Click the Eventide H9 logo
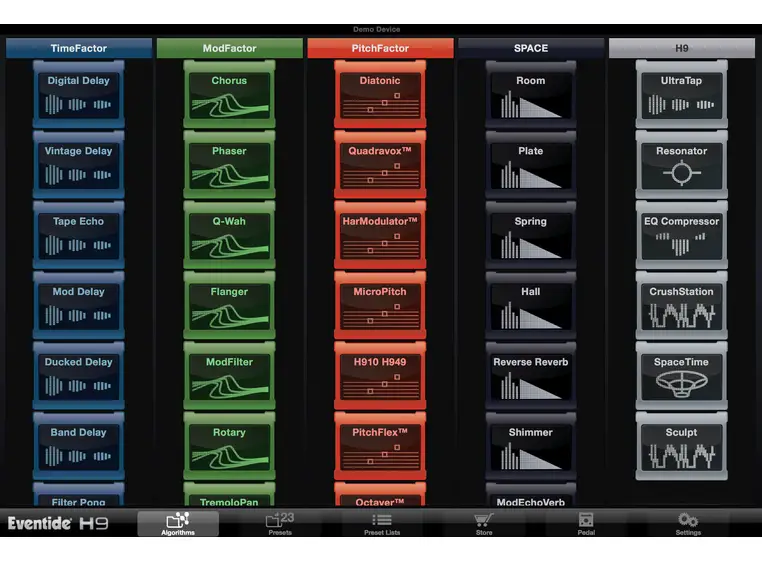 pyautogui.click(x=58, y=523)
